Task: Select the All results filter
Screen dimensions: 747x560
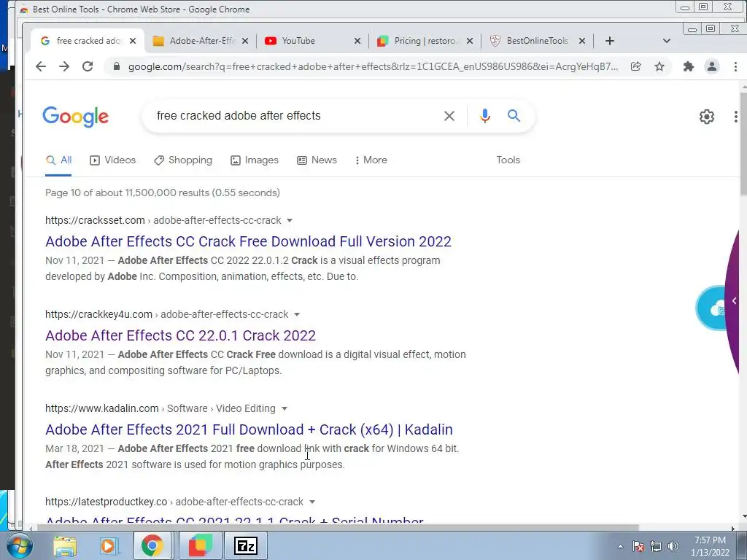Action: (58, 160)
